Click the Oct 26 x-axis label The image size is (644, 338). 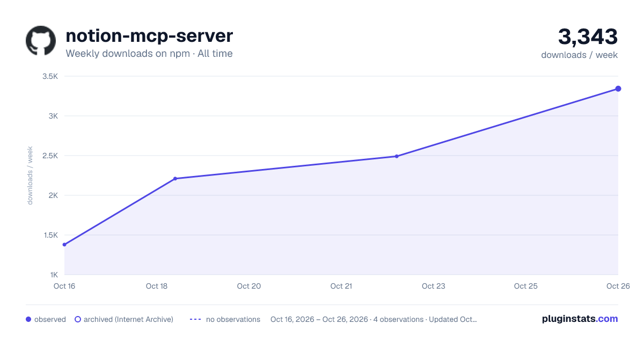coord(618,286)
